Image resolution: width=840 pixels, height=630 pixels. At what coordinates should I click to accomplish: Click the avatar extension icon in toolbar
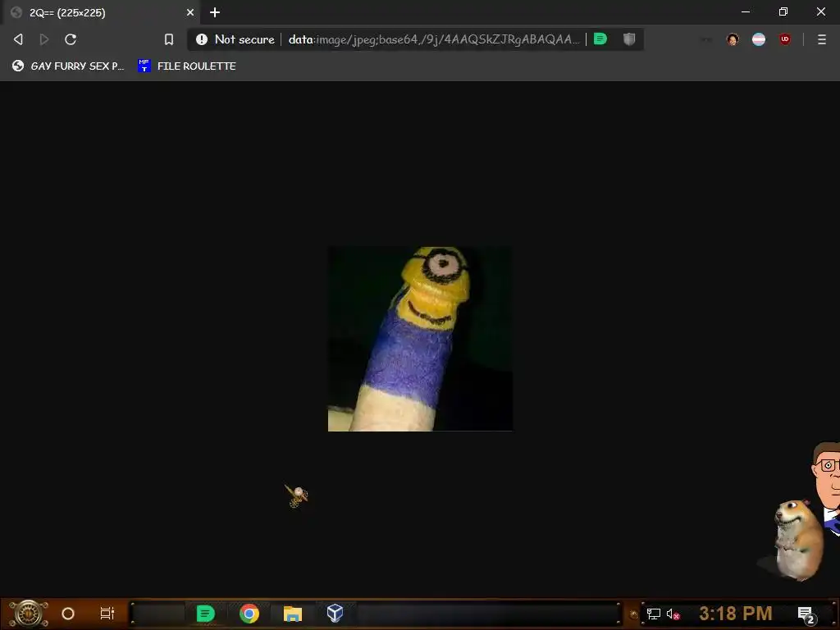tap(733, 39)
